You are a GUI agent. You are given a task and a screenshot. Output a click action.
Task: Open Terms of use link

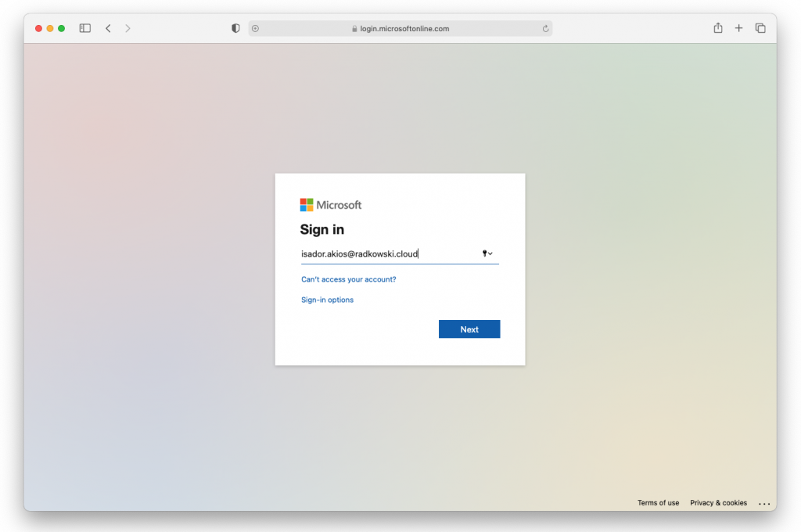click(658, 503)
